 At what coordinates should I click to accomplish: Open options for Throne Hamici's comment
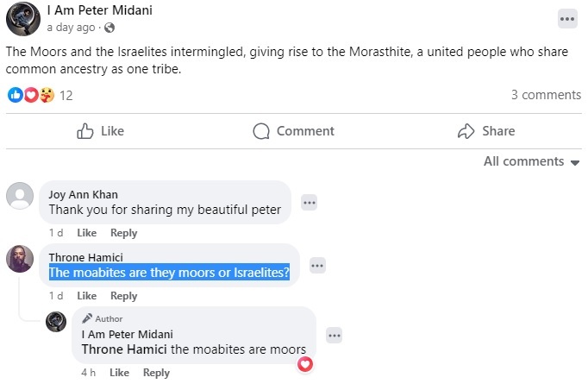(317, 266)
